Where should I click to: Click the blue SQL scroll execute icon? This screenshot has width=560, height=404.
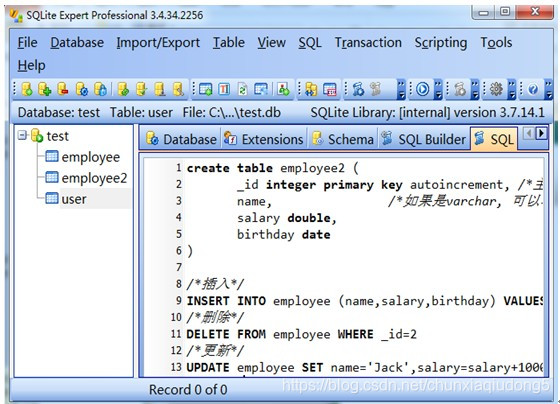[358, 89]
